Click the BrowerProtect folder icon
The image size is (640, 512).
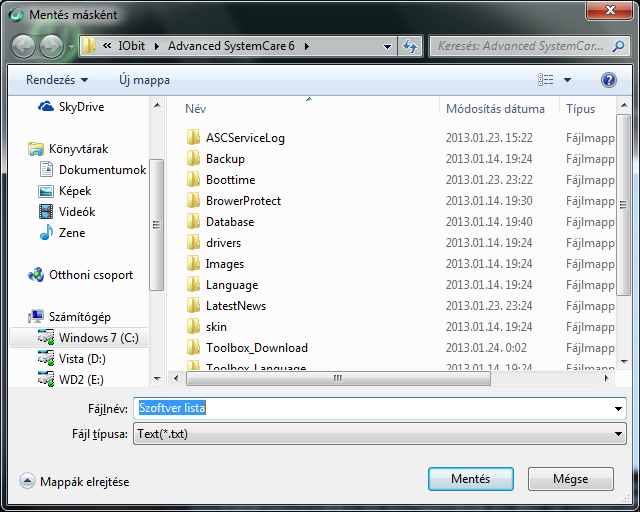tap(193, 200)
